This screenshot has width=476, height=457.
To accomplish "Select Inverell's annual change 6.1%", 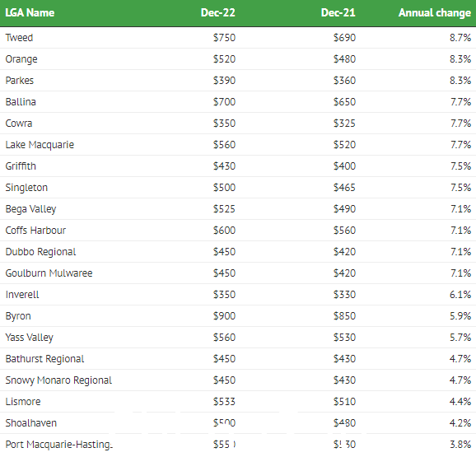I will (x=460, y=295).
